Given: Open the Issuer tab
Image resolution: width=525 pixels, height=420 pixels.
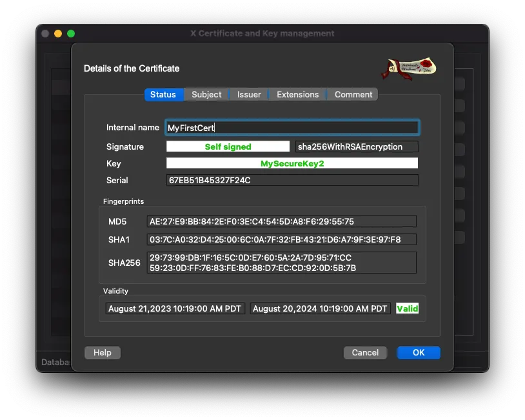Looking at the screenshot, I should [x=248, y=94].
